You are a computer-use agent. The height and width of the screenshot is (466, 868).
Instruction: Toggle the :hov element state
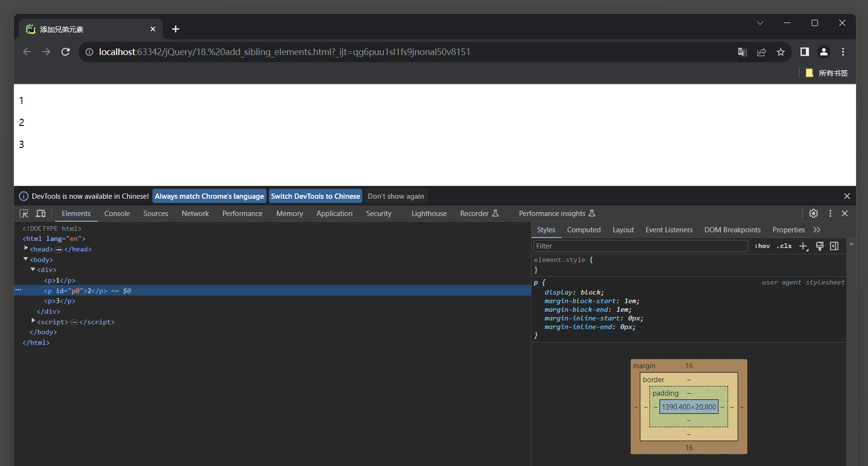(x=762, y=246)
